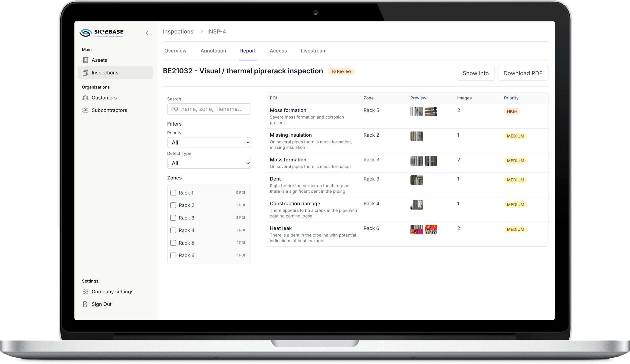Click the Sign Out icon

85,304
